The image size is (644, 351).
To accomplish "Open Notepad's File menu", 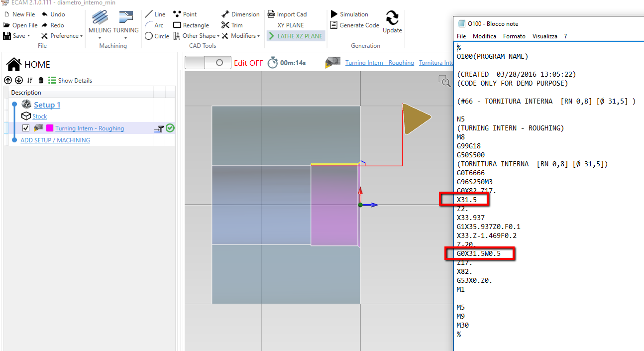I will (461, 36).
